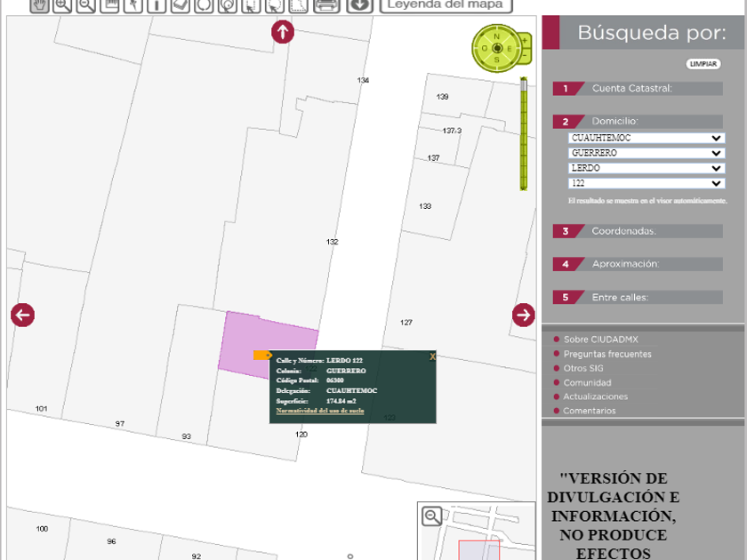Expand Domicilio search section
The image size is (747, 560).
click(x=638, y=122)
